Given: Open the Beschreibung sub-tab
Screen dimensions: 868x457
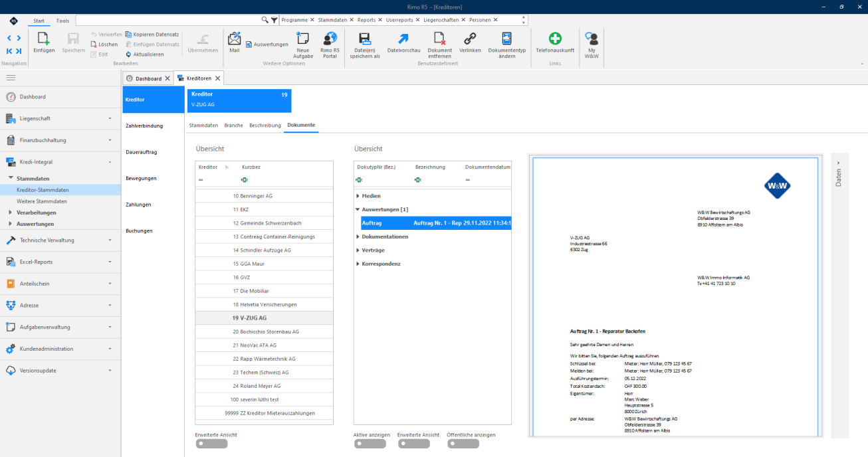Looking at the screenshot, I should [265, 125].
